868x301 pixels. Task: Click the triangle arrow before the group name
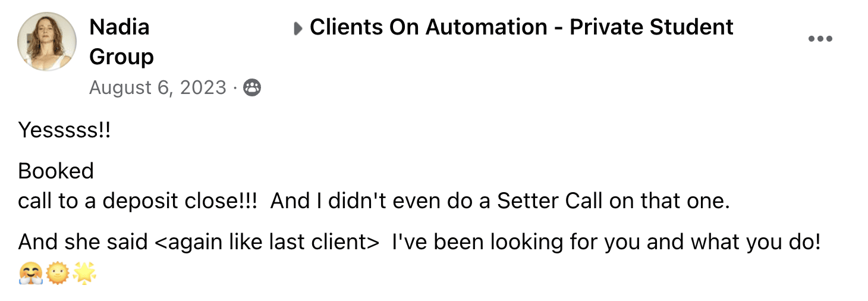[x=298, y=29]
